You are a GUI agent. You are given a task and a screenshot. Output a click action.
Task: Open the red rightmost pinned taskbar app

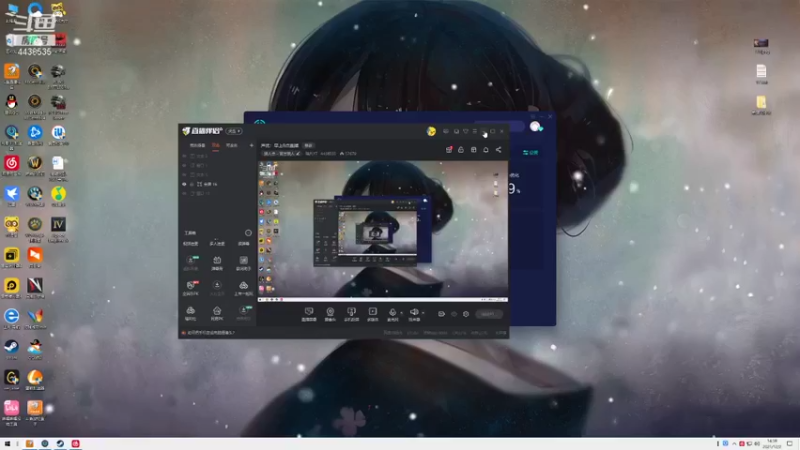(x=76, y=444)
